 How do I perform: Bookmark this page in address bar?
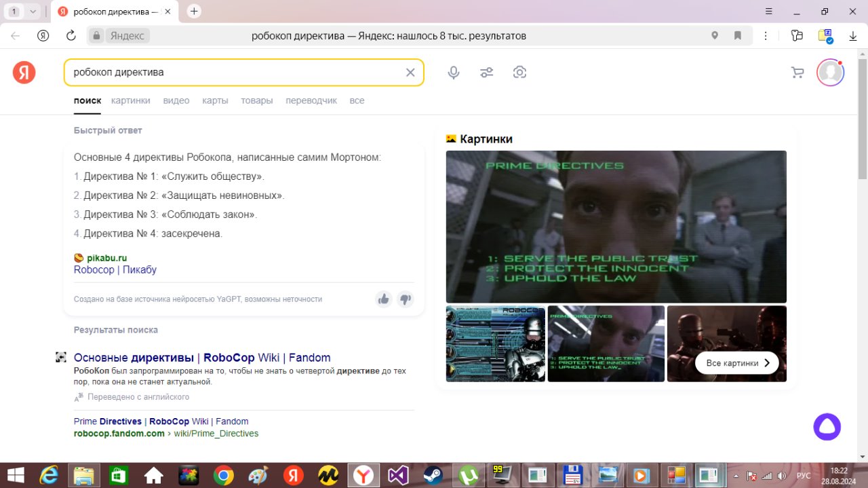(x=738, y=36)
